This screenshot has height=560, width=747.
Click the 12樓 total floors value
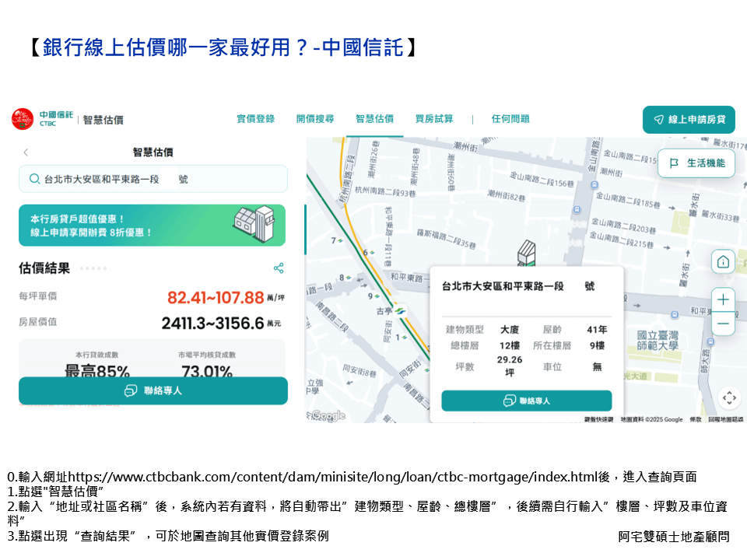point(510,345)
